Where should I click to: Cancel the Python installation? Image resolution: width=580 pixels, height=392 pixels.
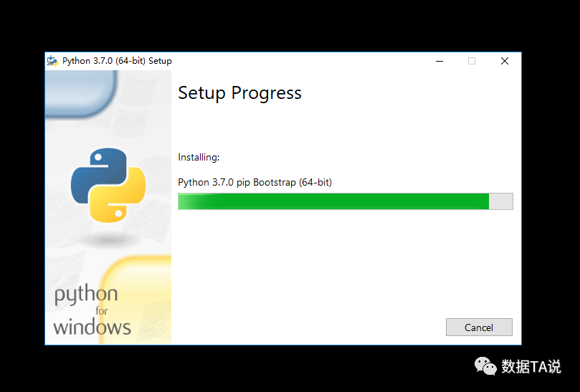pos(479,328)
